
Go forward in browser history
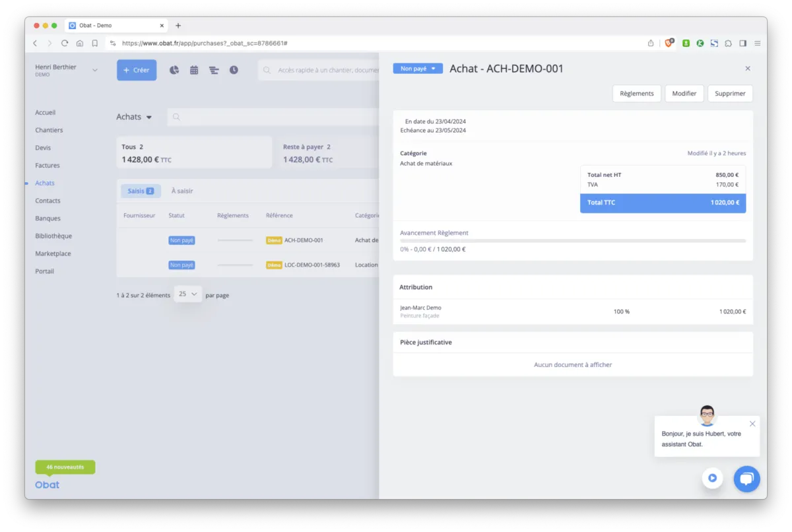coord(49,43)
